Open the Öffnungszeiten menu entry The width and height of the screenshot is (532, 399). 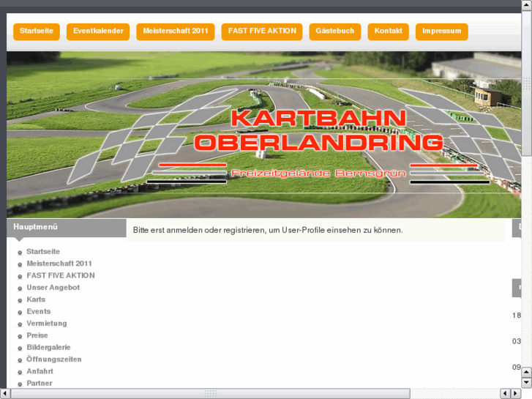coord(54,359)
